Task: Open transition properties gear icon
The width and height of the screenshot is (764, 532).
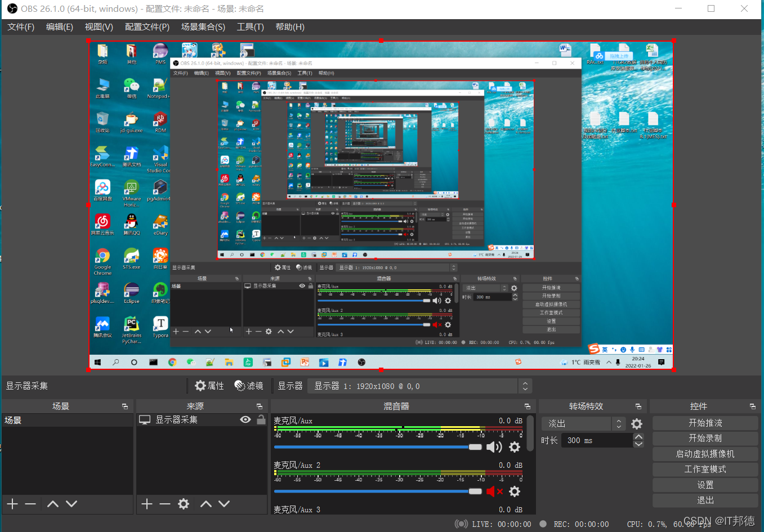Action: (637, 424)
